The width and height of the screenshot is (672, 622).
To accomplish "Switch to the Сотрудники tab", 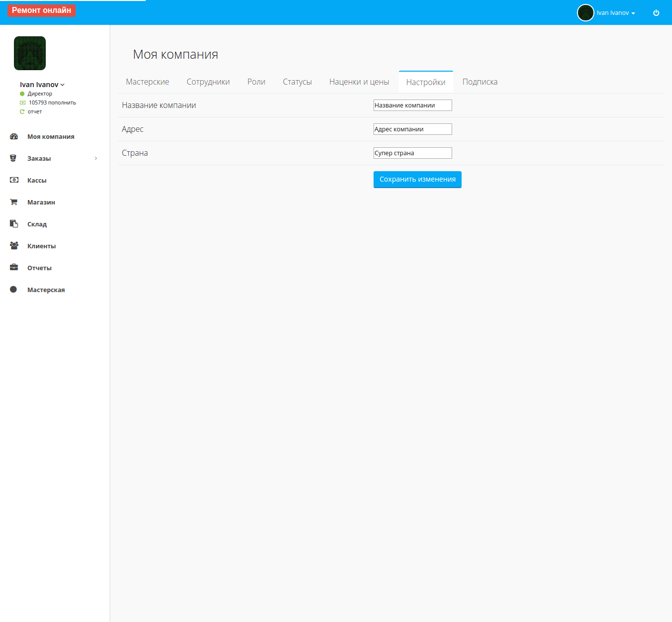I will (208, 82).
